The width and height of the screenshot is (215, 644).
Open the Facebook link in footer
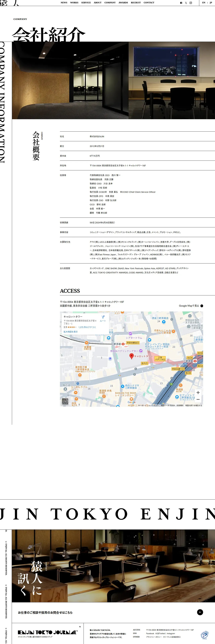(150, 633)
